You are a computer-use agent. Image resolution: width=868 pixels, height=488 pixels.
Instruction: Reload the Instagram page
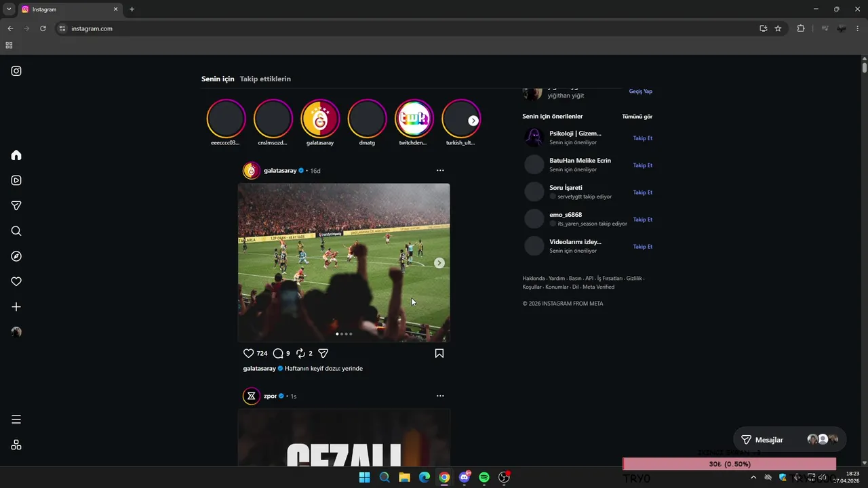pos(43,28)
